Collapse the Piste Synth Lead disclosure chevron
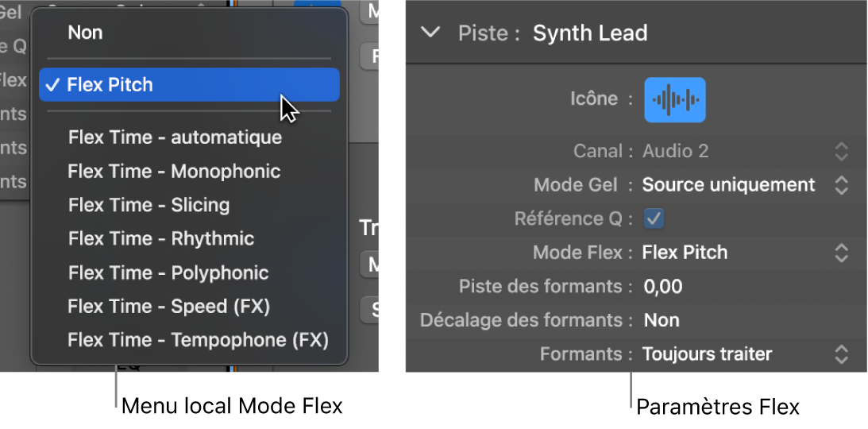Image resolution: width=868 pixels, height=429 pixels. (430, 33)
